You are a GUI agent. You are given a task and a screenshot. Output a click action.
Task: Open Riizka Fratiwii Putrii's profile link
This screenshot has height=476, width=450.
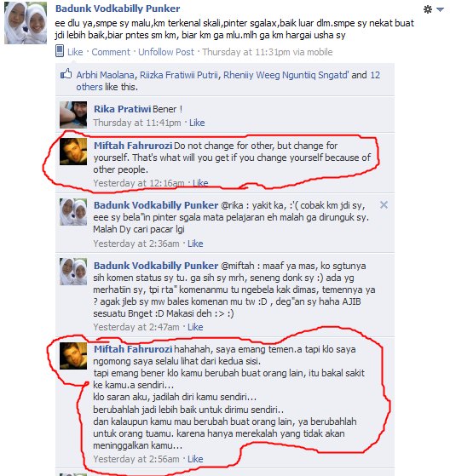[179, 75]
